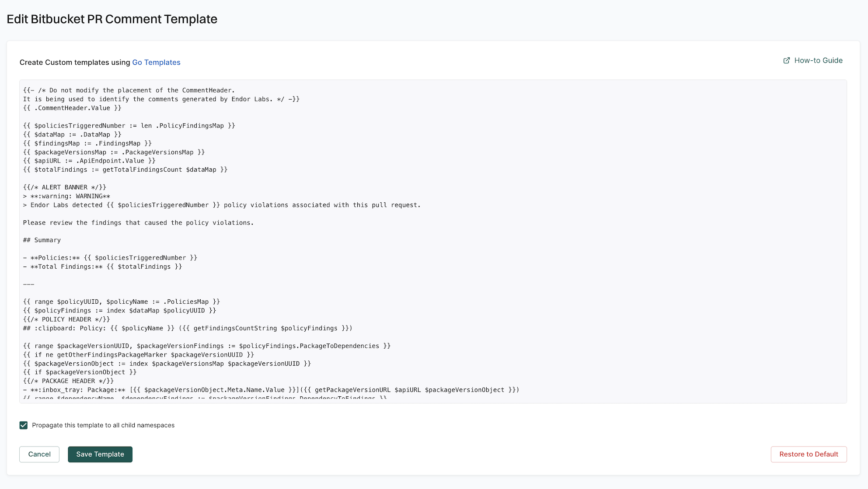
Task: Uncheck Propagate this template checkbox
Action: click(24, 425)
